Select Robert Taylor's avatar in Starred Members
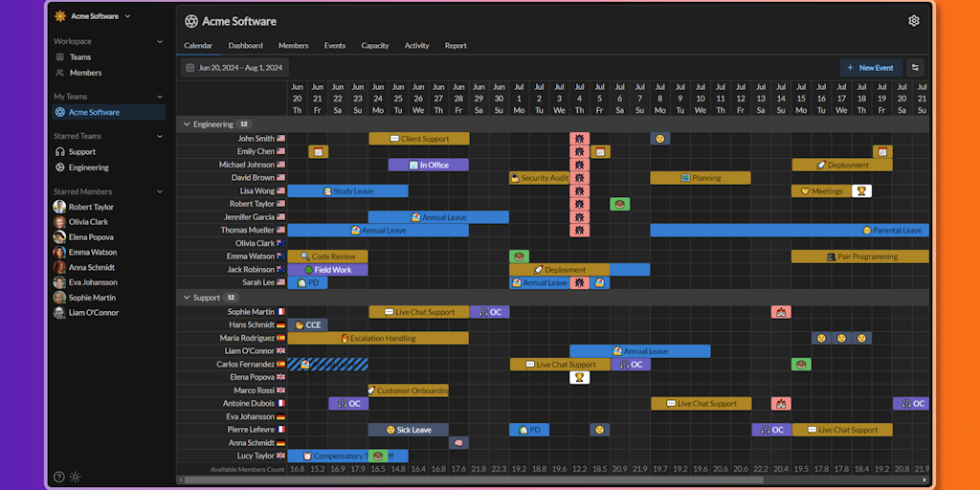 click(59, 207)
